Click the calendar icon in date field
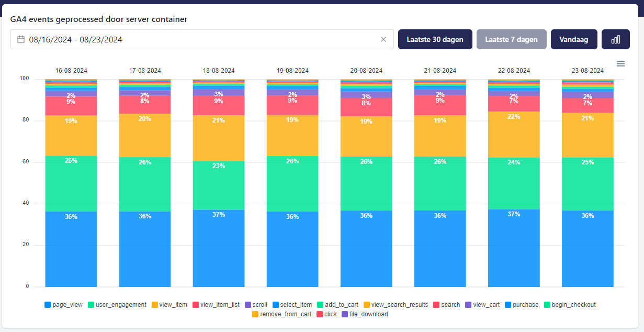Screen dimensions: 644x332 tap(21, 39)
